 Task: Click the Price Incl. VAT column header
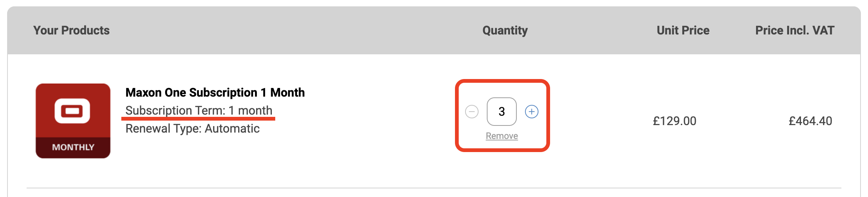pos(795,30)
